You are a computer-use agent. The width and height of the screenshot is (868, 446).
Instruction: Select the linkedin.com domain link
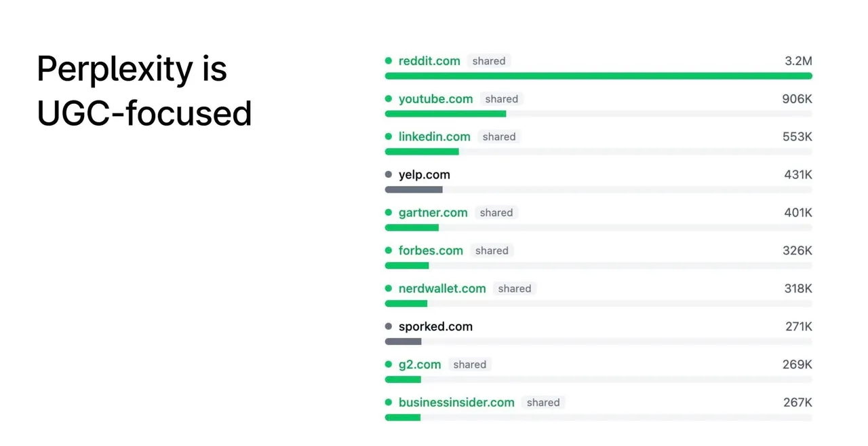[x=434, y=137]
